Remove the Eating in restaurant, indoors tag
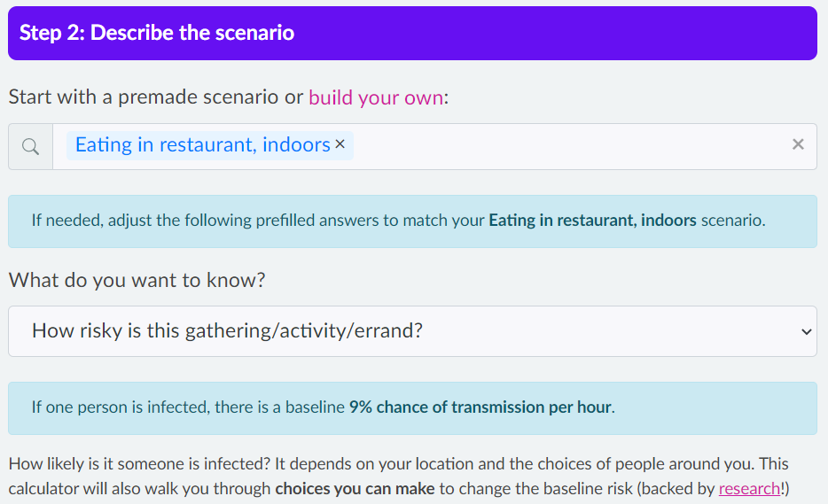Screen dimensions: 828x504 340,144
